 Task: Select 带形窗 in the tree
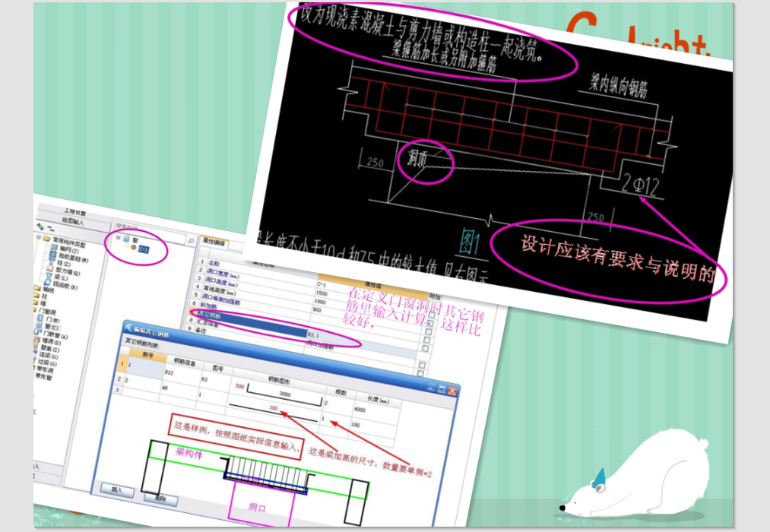pyautogui.click(x=43, y=376)
